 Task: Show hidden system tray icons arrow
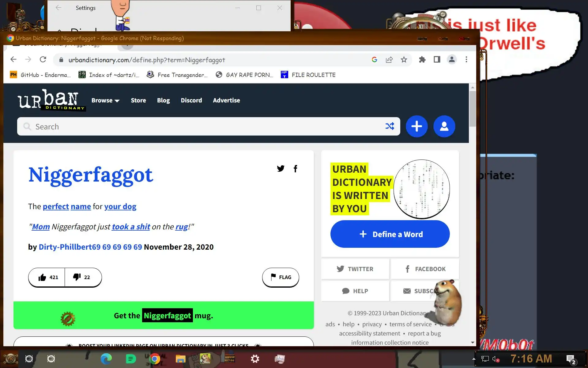(474, 359)
